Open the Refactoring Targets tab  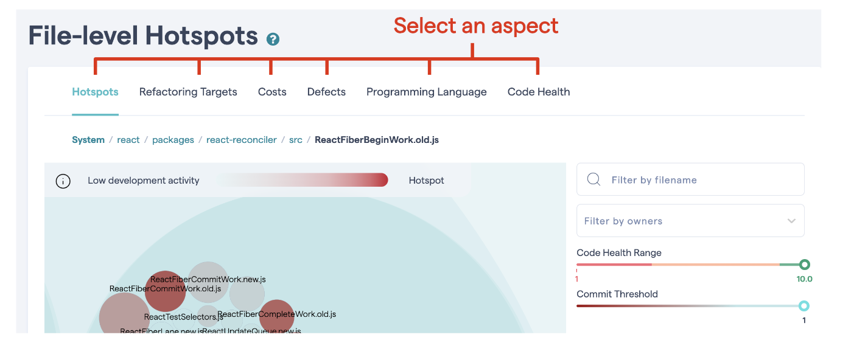[x=188, y=92]
